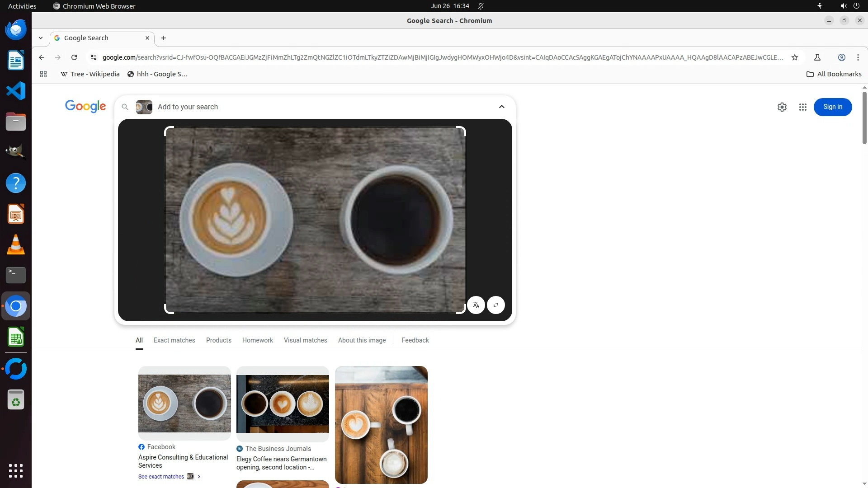Collapse the image search preview chevron
This screenshot has width=868, height=488.
point(501,107)
